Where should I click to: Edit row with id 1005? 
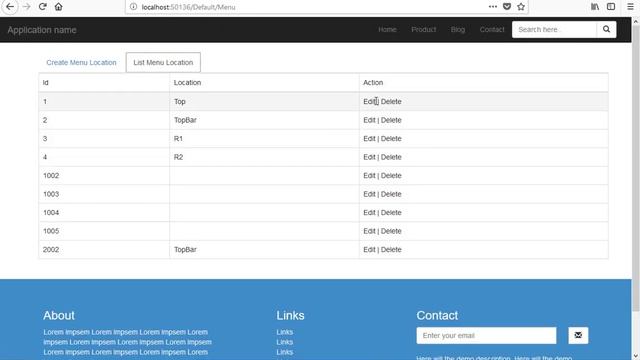click(369, 231)
